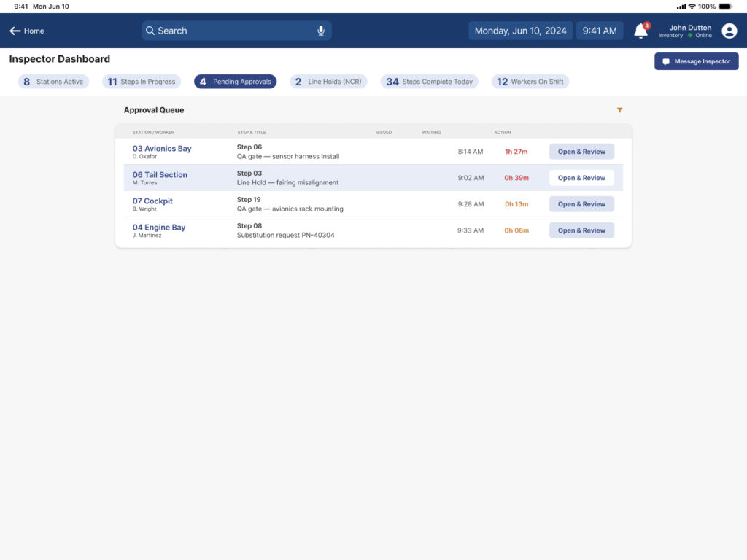Open & Review the 04 Engine Bay item
Viewport: 747px width, 560px height.
(581, 230)
